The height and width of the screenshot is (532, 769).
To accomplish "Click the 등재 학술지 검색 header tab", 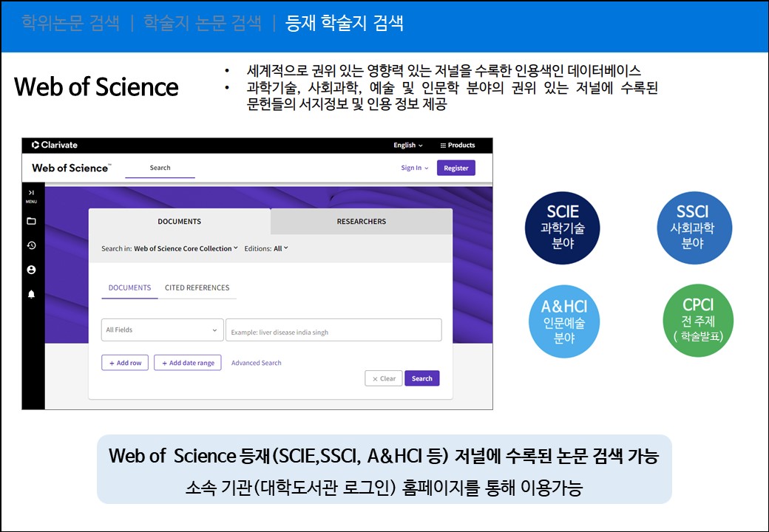I will [345, 23].
